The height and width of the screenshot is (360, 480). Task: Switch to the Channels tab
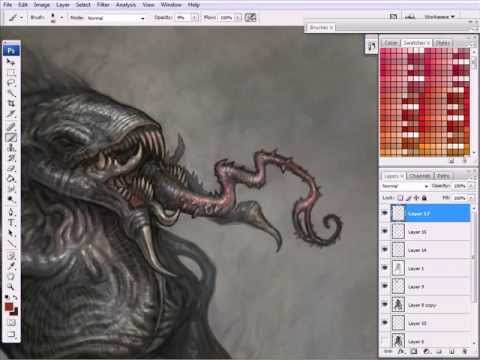[x=420, y=176]
